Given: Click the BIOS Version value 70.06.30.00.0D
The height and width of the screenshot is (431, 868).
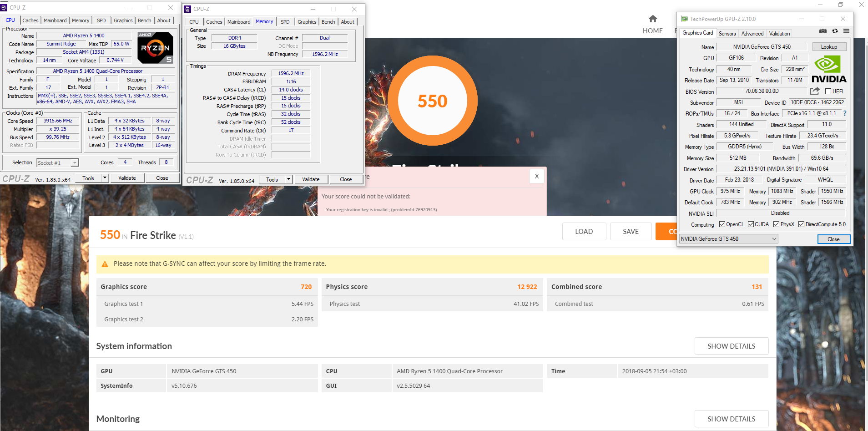Looking at the screenshot, I should click(762, 91).
